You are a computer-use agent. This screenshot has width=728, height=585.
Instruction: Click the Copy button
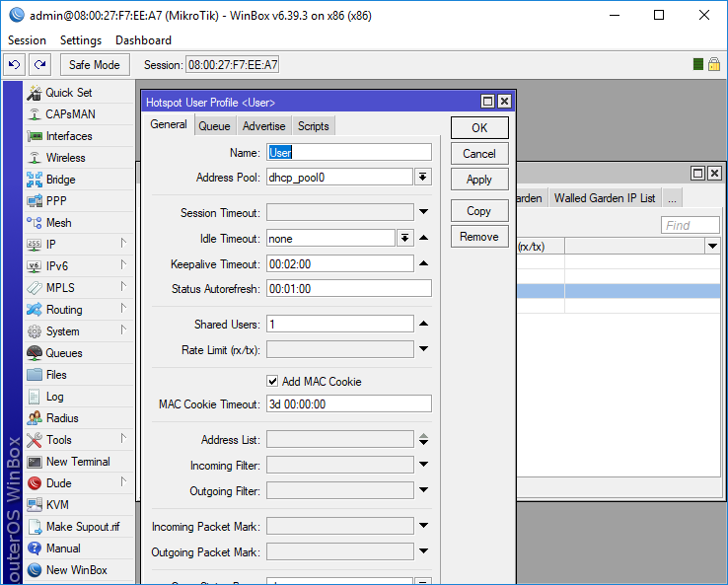coord(479,211)
